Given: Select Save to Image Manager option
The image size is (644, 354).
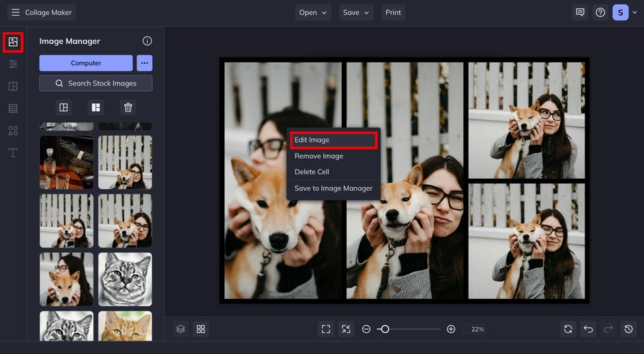Looking at the screenshot, I should pyautogui.click(x=333, y=188).
